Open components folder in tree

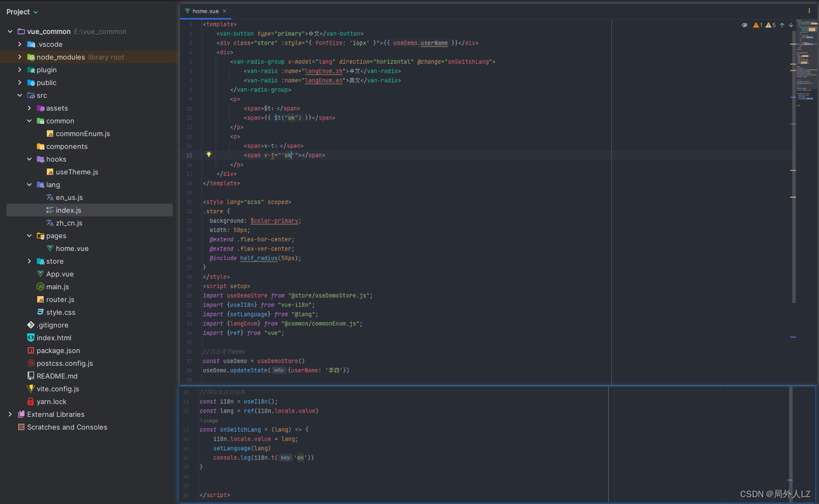pos(67,146)
